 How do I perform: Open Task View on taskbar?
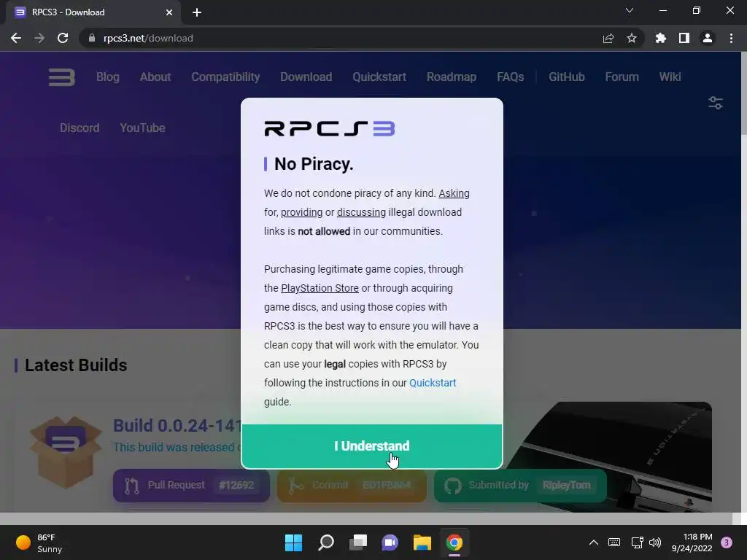(357, 542)
